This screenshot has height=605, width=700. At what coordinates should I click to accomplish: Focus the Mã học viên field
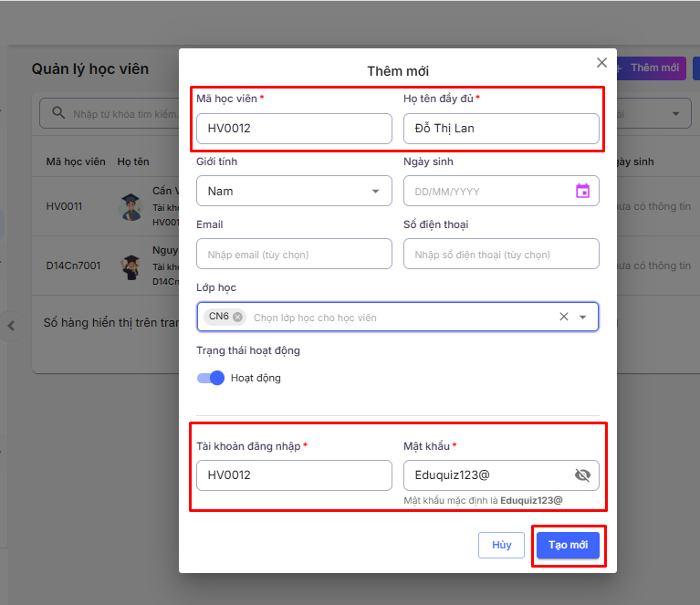tap(294, 129)
